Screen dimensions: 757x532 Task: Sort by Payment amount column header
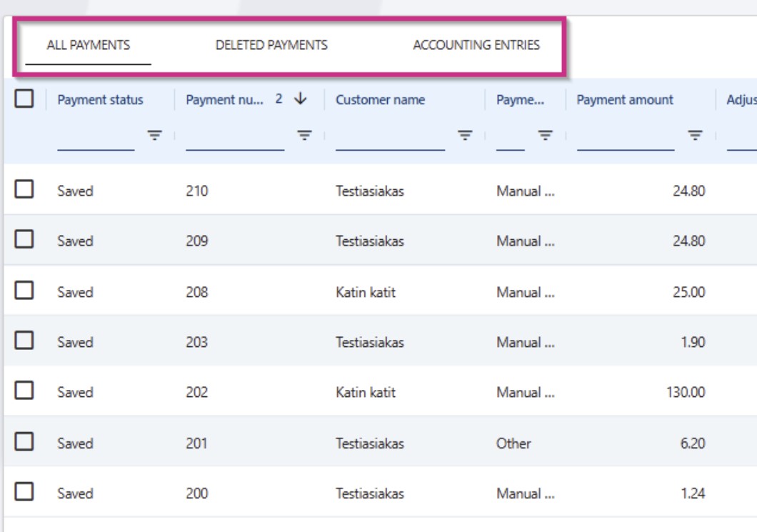pos(625,100)
